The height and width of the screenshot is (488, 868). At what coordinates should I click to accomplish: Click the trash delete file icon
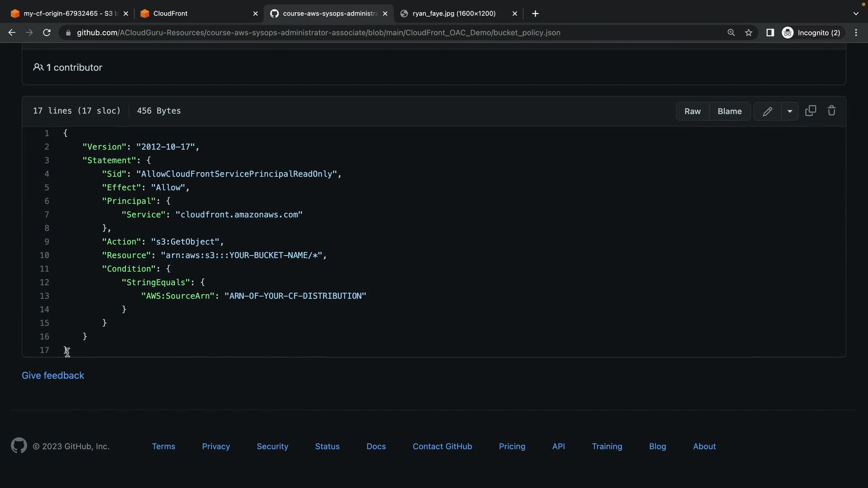click(x=831, y=111)
